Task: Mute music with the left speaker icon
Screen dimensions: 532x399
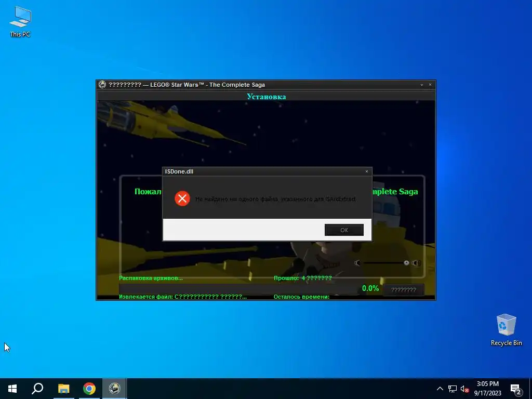Action: [x=357, y=263]
